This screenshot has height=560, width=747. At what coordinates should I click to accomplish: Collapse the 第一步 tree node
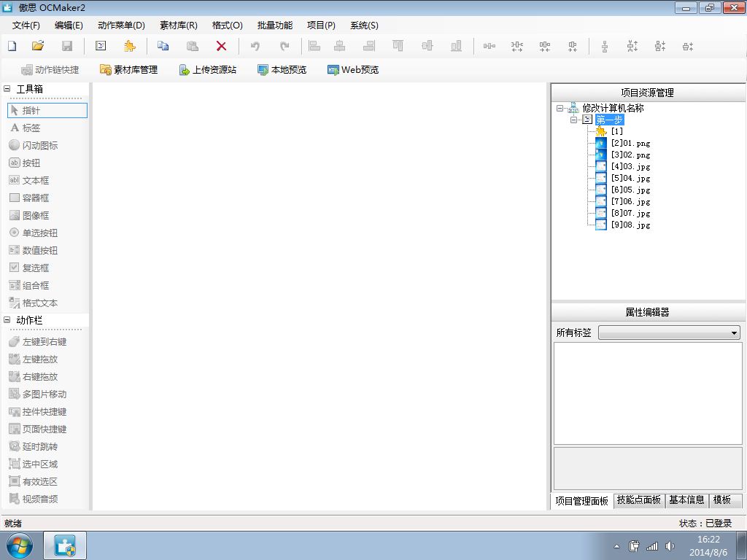click(573, 120)
